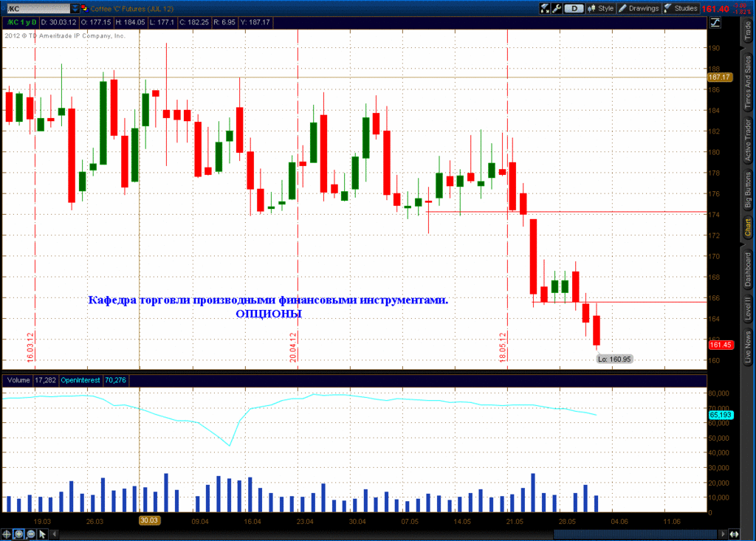Click the Coffee 'C' Futures (JUL 12) title

coord(131,9)
